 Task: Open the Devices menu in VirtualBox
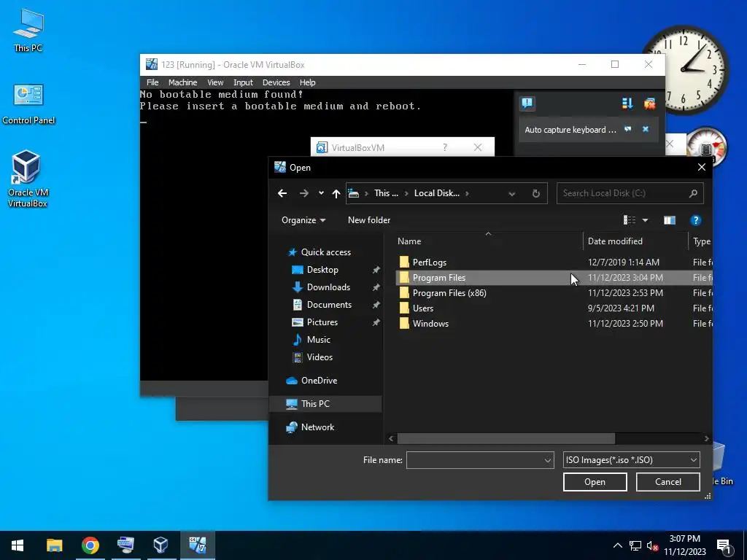[x=276, y=82]
